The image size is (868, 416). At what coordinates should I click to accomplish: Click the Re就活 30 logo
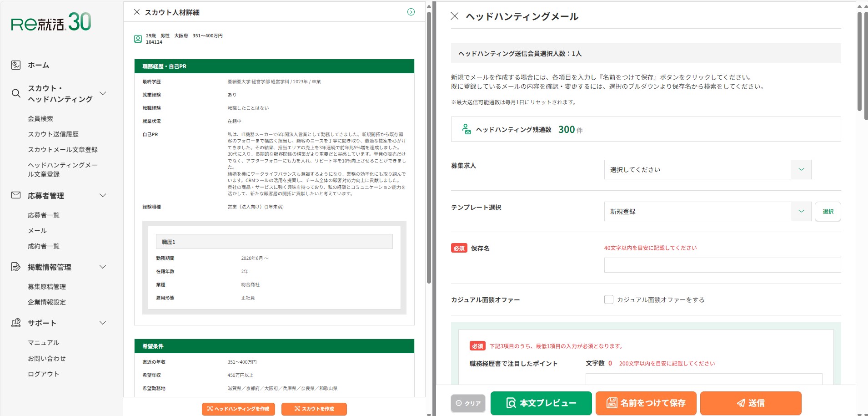pos(51,22)
